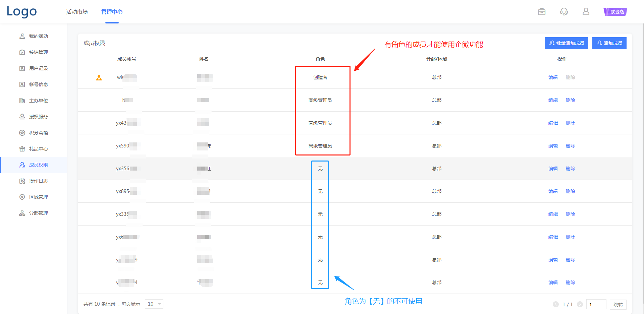644x314 pixels.
Task: Click 编辑 for member yx356
Action: [553, 169]
